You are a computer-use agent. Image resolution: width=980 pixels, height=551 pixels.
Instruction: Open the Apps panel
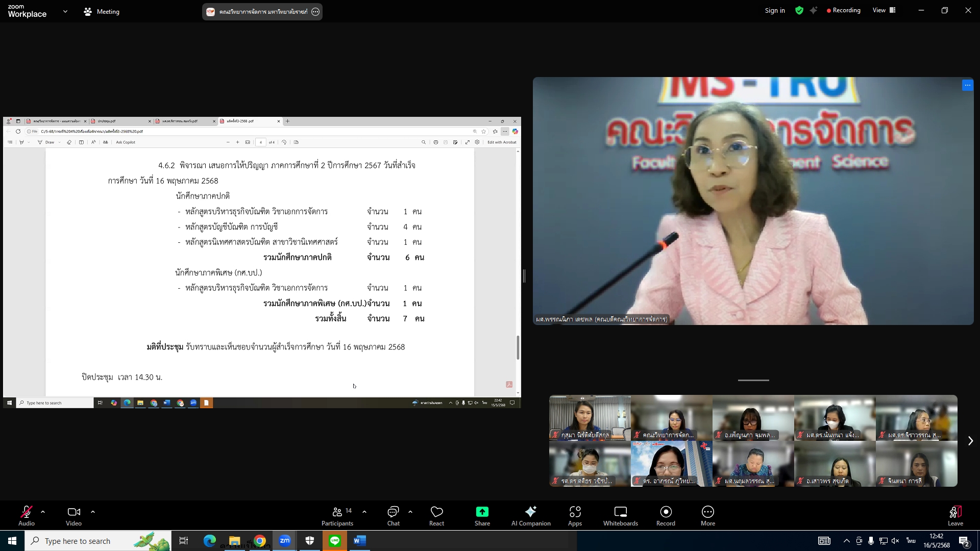pyautogui.click(x=575, y=515)
